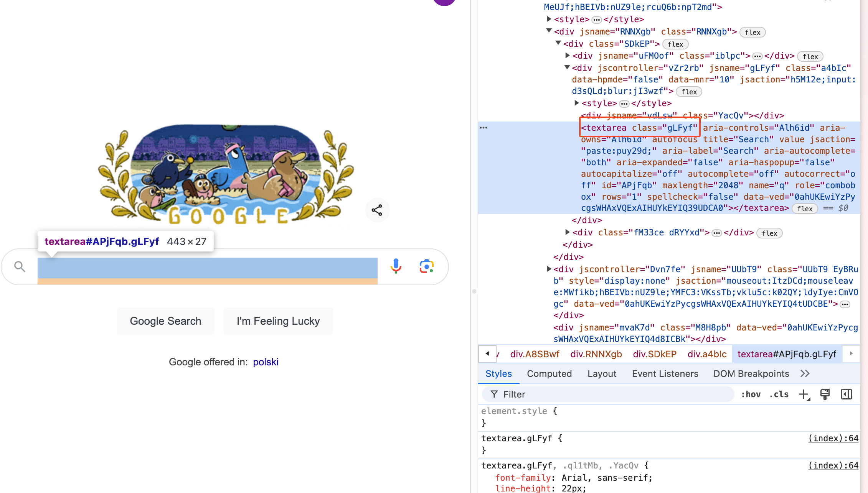Screen dimensions: 868x493
Task: Open the Event Listeners tab
Action: (x=665, y=374)
